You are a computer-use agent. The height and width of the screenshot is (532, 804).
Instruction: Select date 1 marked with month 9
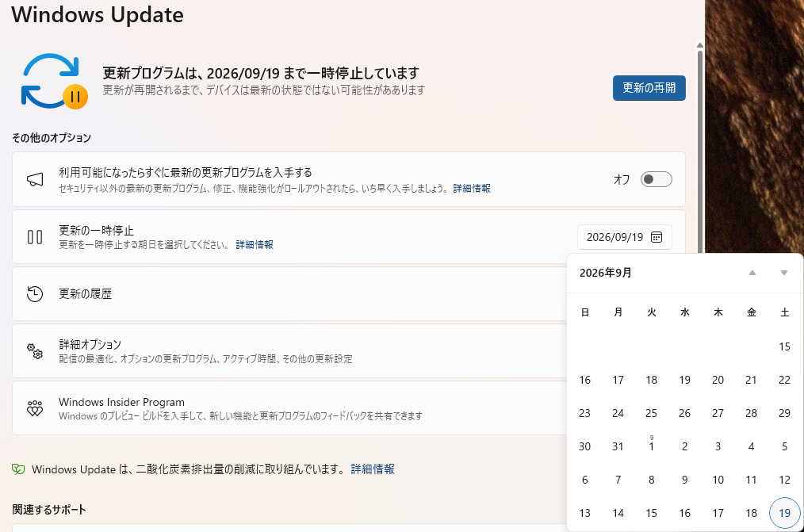[x=651, y=446]
